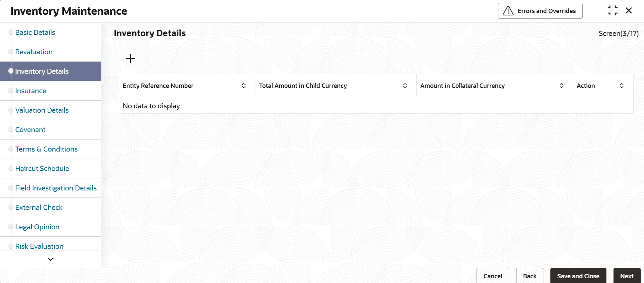Sort by Total Amount in Child Currency
The height and width of the screenshot is (283, 644).
click(405, 86)
